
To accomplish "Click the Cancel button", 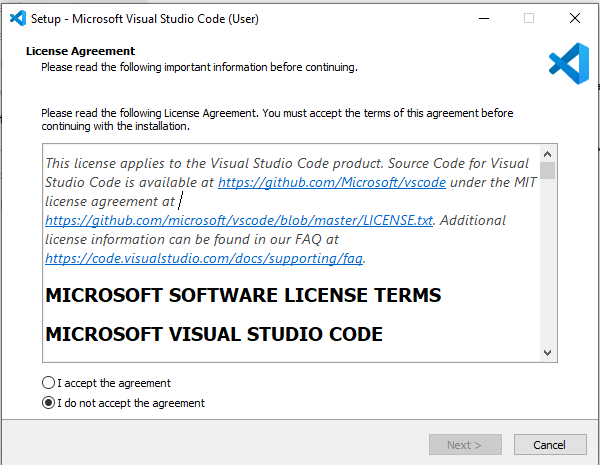I will (x=550, y=444).
